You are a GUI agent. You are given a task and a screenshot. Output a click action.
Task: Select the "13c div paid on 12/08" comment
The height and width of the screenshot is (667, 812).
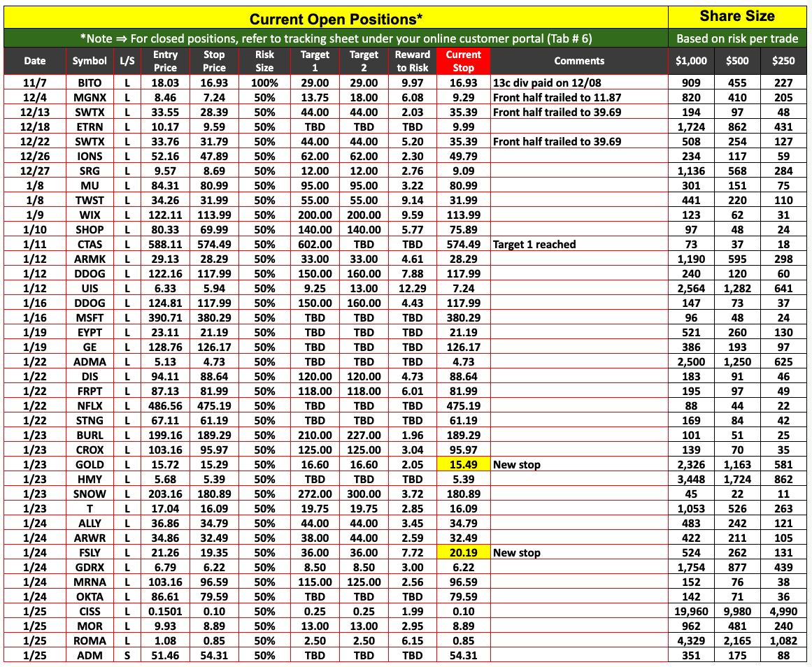545,83
